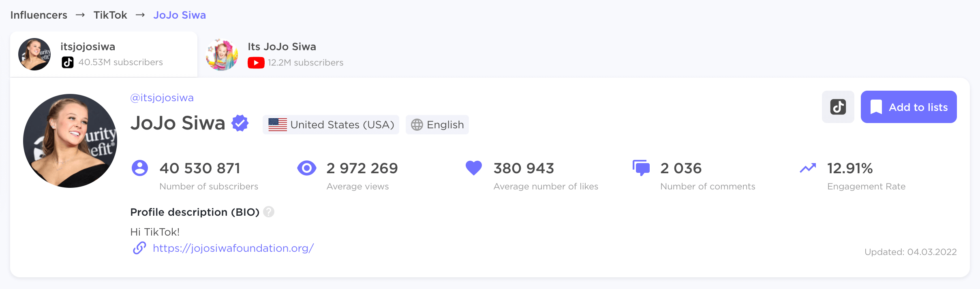
Task: Click the verified badge next to JoJo Siwa
Action: tap(240, 123)
